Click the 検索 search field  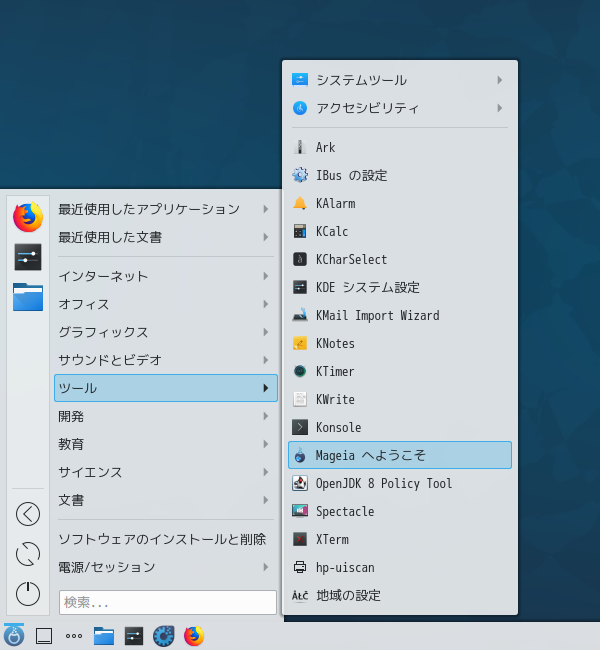click(x=168, y=602)
